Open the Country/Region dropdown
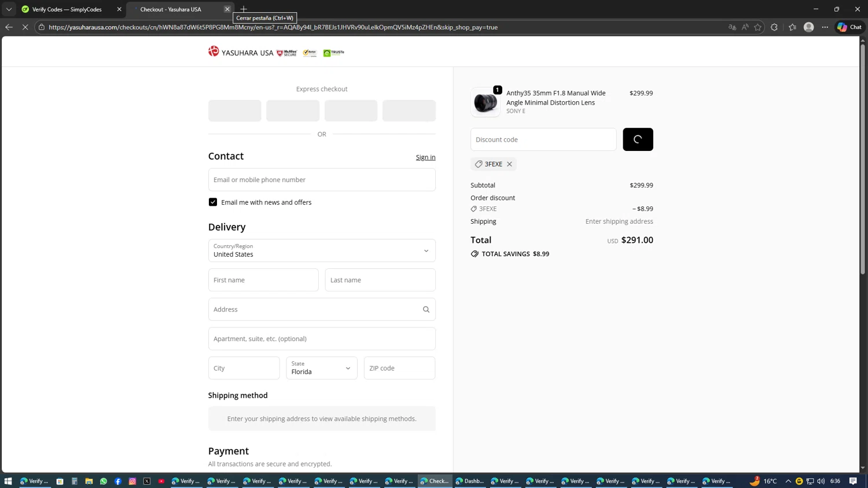The height and width of the screenshot is (488, 868). (x=322, y=250)
